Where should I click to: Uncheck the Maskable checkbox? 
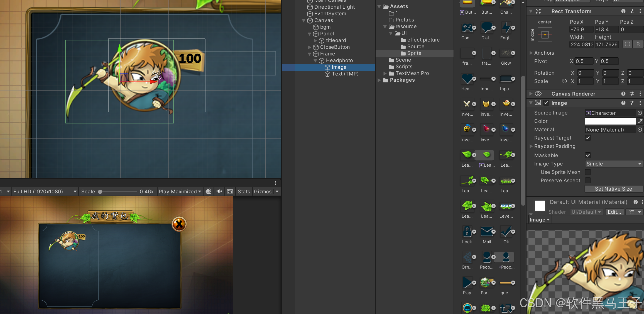click(588, 155)
